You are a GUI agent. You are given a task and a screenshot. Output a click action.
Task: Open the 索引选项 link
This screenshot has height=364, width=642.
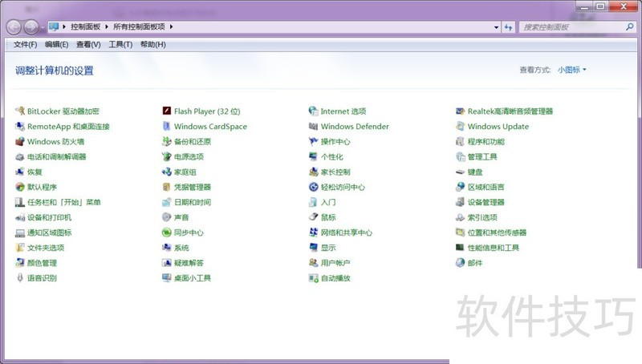coord(482,217)
